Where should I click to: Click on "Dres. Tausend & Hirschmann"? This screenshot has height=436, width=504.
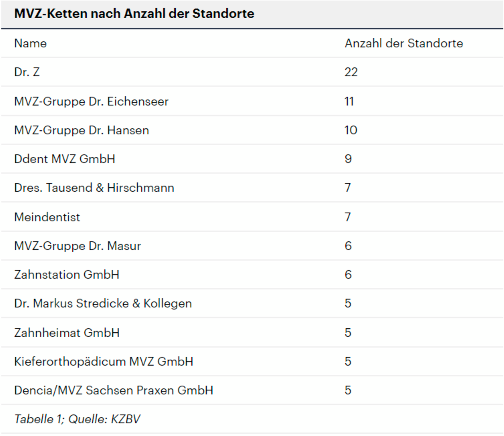pyautogui.click(x=94, y=188)
